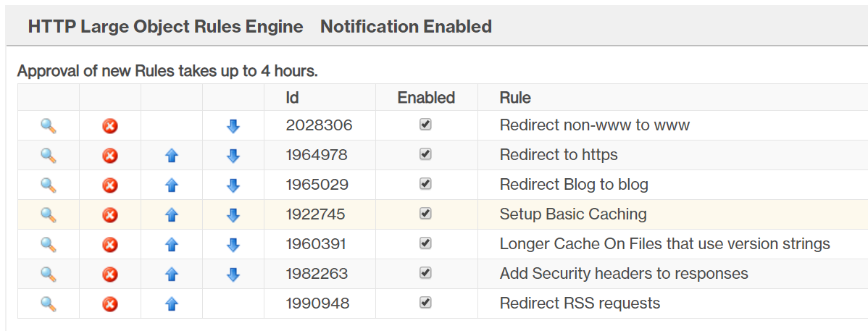868x331 pixels.
Task: Click the HTTP Large Object Rules Engine heading
Action: 165,27
